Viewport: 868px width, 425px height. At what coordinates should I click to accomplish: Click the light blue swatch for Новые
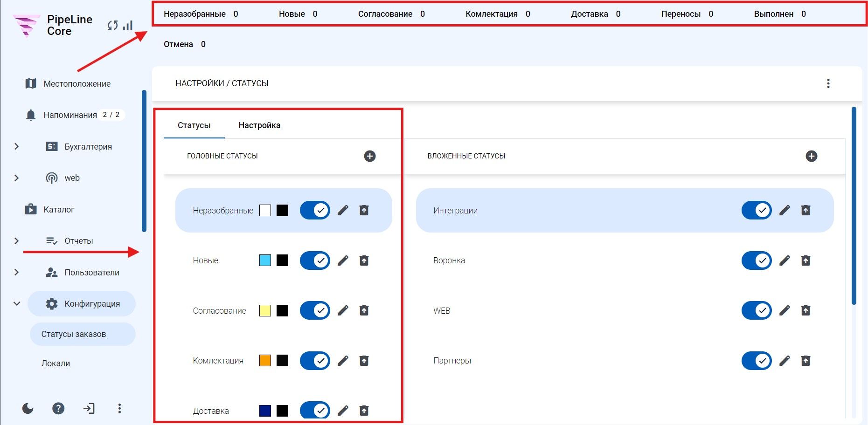[265, 260]
